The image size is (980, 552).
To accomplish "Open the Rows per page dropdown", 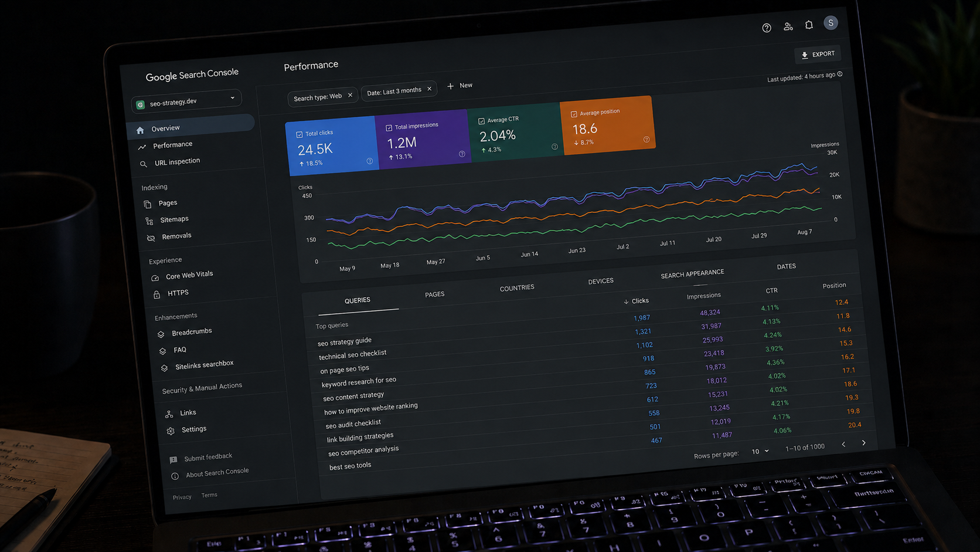I will coord(760,451).
